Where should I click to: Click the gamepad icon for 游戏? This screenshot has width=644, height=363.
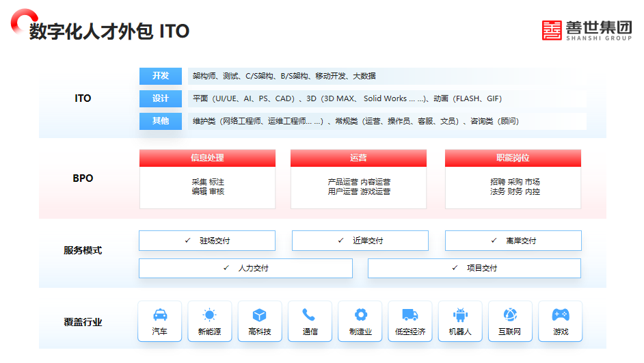[x=561, y=315]
